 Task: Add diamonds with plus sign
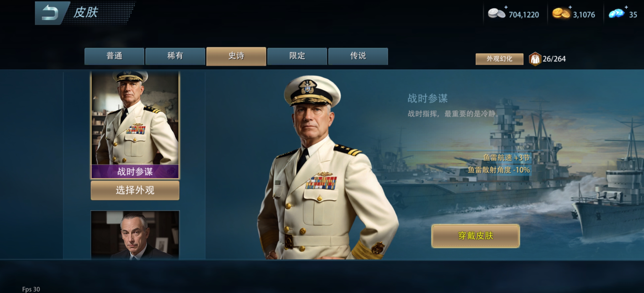coord(626,7)
